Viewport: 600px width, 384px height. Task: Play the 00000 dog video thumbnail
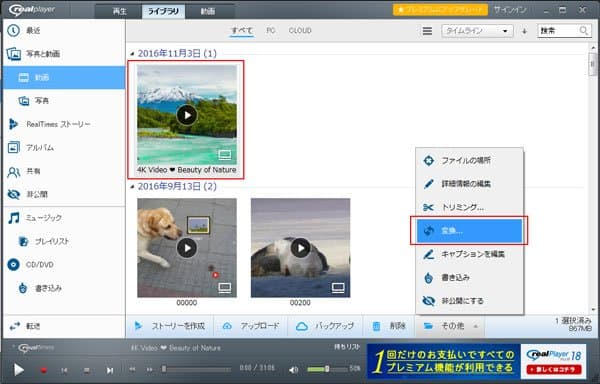click(x=187, y=248)
